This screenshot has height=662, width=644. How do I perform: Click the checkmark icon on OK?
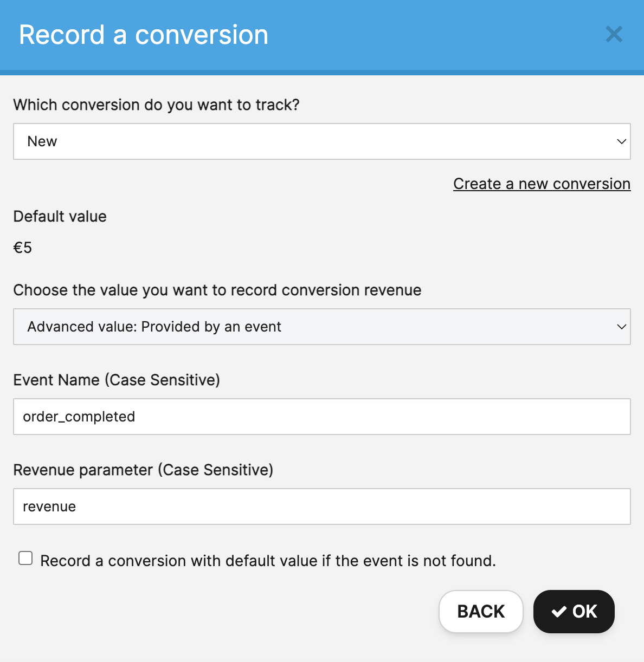tap(559, 612)
